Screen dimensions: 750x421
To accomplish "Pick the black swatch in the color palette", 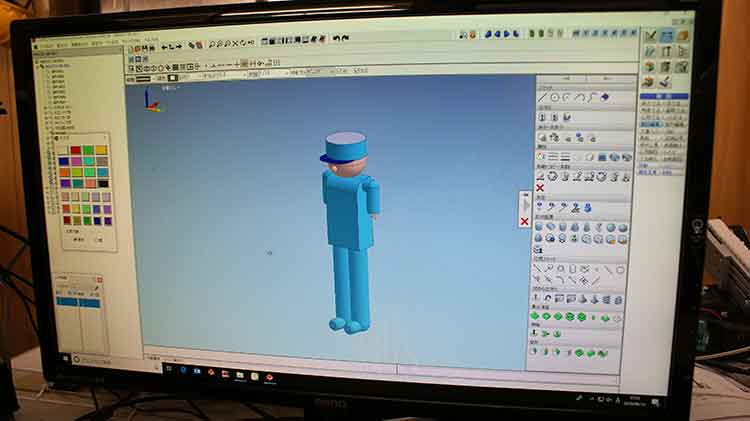I will point(103,184).
